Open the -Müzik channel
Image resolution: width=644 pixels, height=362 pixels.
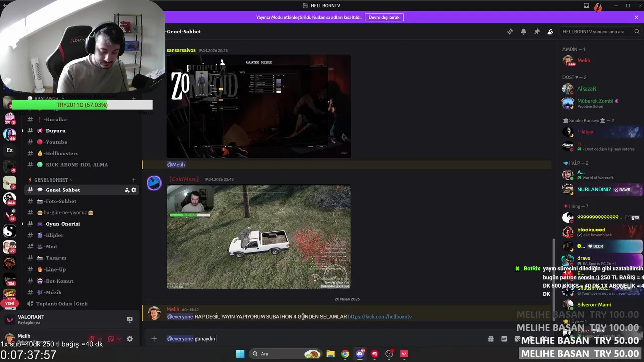[82, 292]
